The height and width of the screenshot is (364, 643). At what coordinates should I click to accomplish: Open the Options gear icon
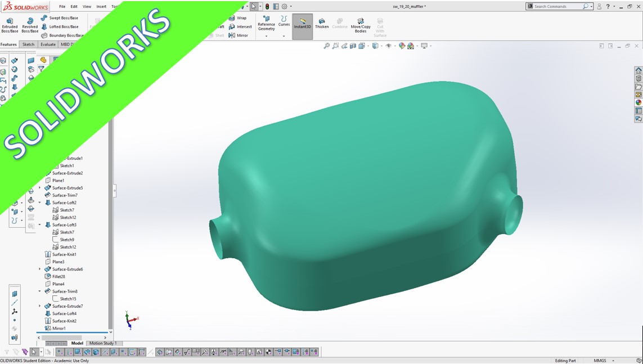(285, 7)
